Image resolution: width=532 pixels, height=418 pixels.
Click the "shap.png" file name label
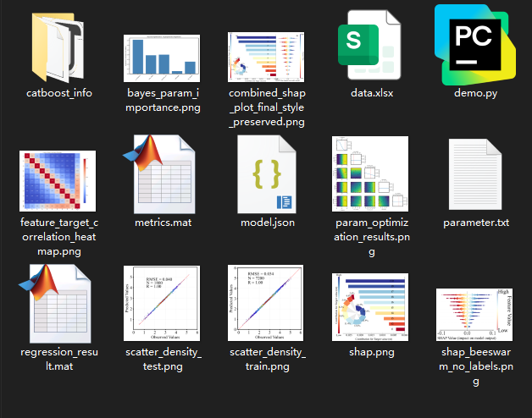(372, 352)
